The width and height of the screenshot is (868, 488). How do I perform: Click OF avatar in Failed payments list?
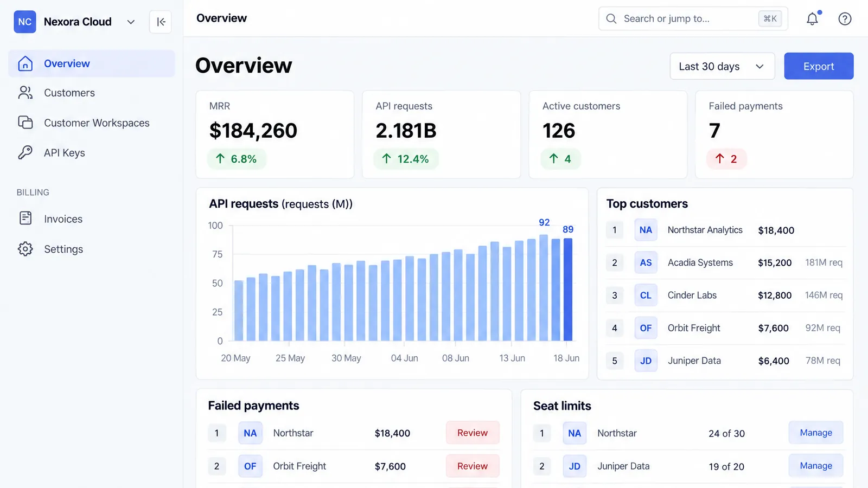250,466
